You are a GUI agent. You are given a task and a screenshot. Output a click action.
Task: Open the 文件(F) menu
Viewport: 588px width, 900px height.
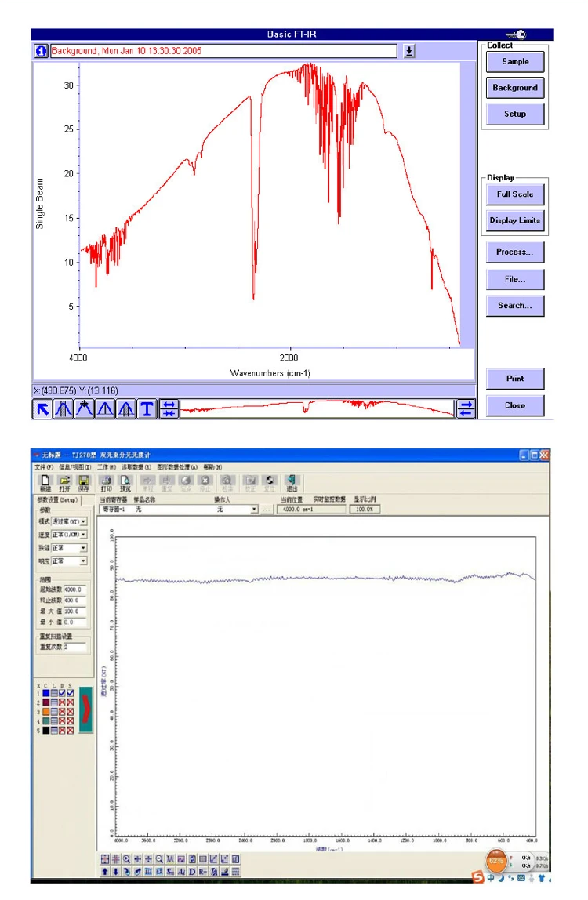tap(44, 467)
